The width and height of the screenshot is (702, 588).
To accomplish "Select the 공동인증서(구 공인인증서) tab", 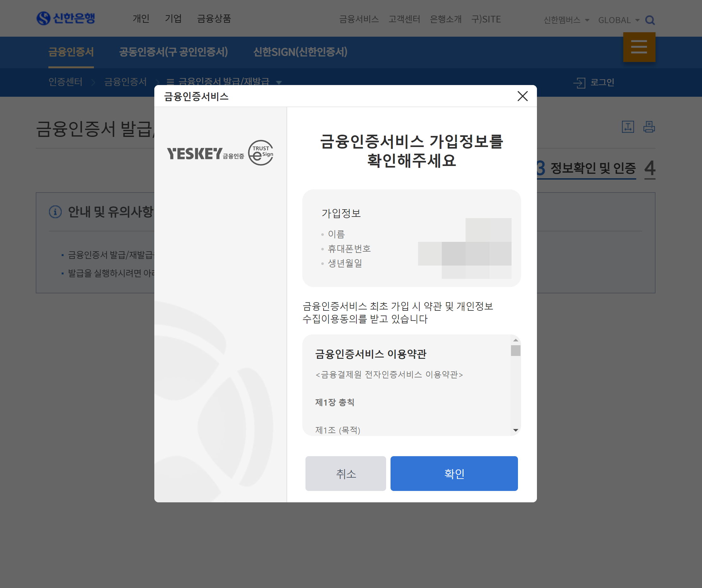I will [x=173, y=52].
